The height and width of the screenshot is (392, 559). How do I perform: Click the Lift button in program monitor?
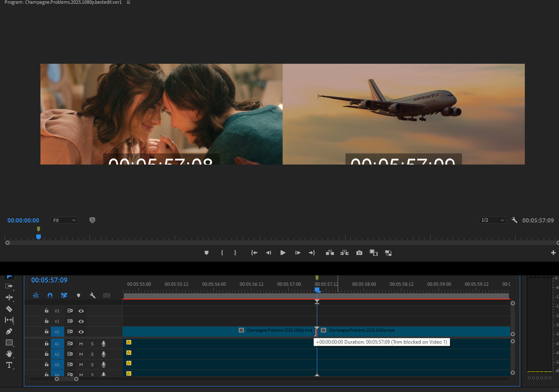point(330,253)
